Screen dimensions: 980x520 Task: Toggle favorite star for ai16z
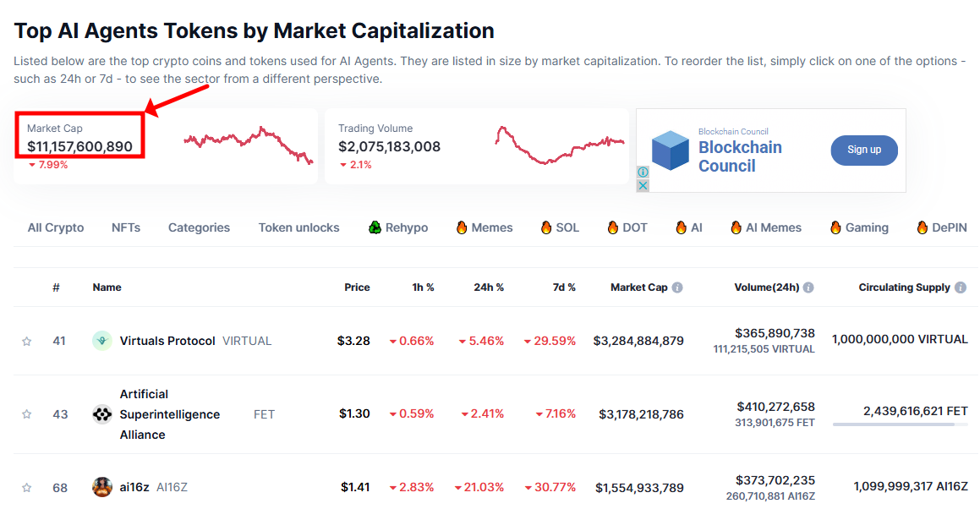(x=26, y=488)
